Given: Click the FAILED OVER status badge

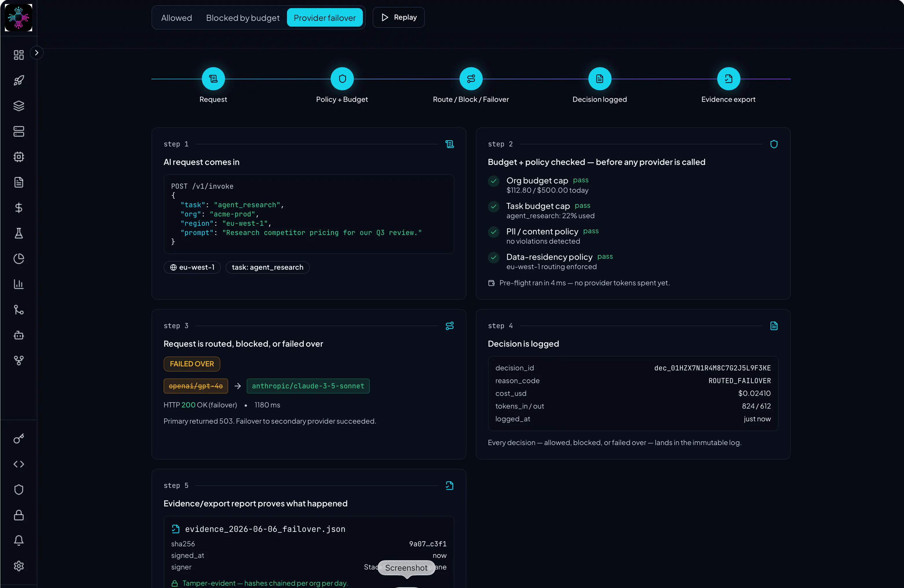Looking at the screenshot, I should pos(192,364).
